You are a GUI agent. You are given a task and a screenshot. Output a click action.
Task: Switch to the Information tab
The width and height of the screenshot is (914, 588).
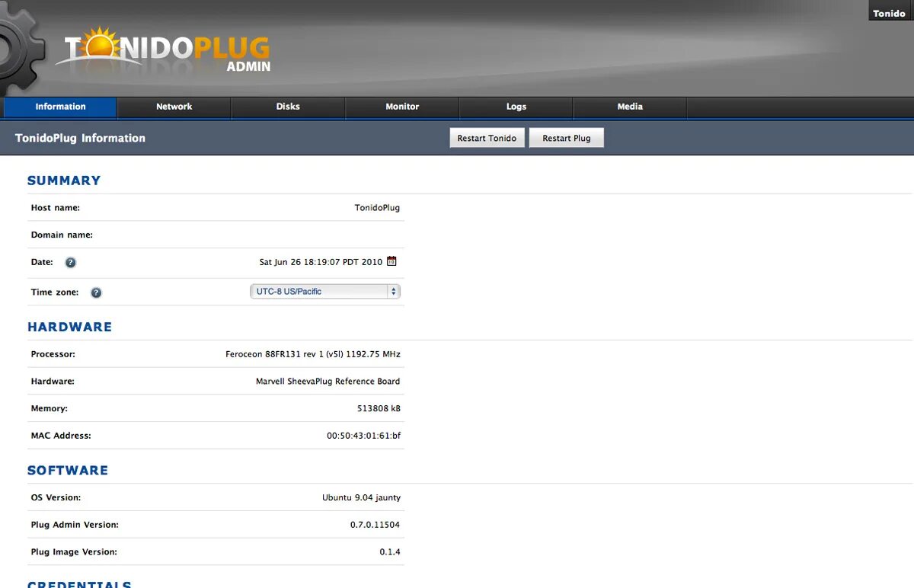(60, 107)
